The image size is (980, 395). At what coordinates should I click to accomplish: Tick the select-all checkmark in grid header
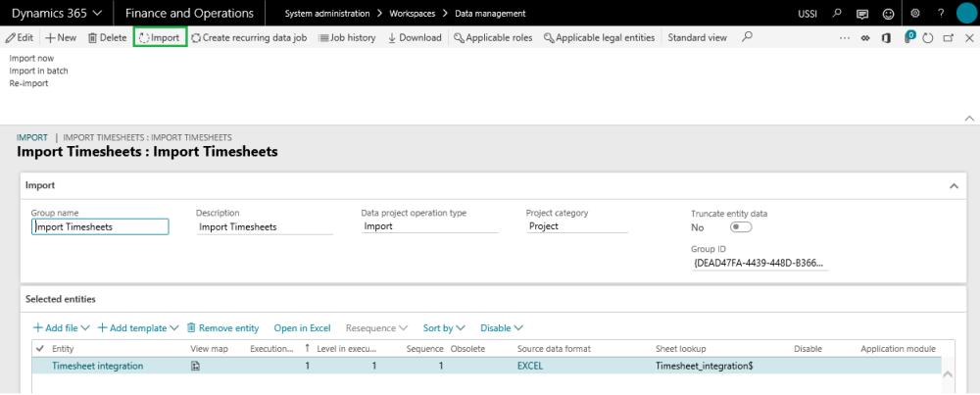(x=40, y=348)
